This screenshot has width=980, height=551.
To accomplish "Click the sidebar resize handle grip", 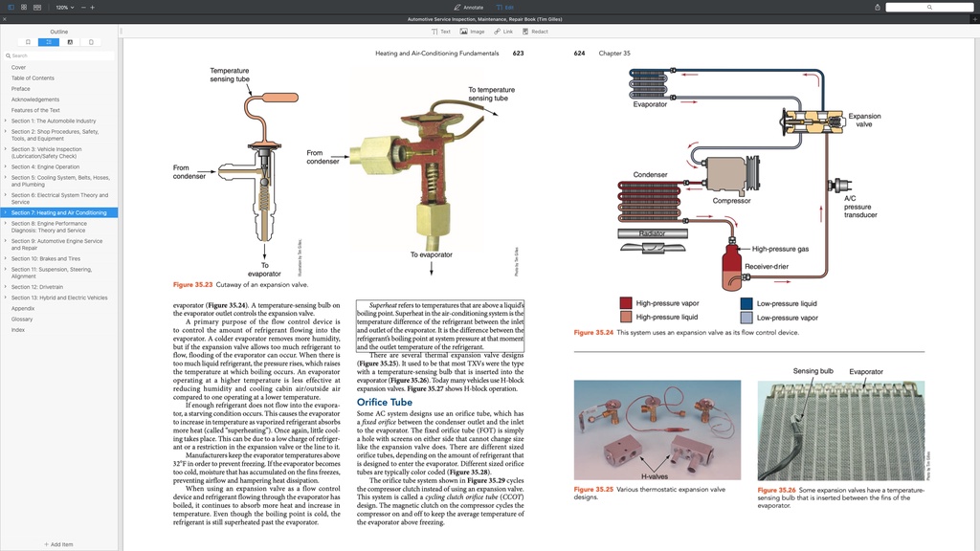I will (121, 32).
